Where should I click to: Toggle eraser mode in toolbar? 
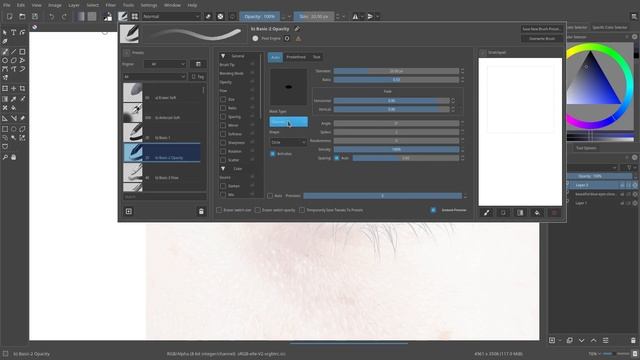coord(208,16)
